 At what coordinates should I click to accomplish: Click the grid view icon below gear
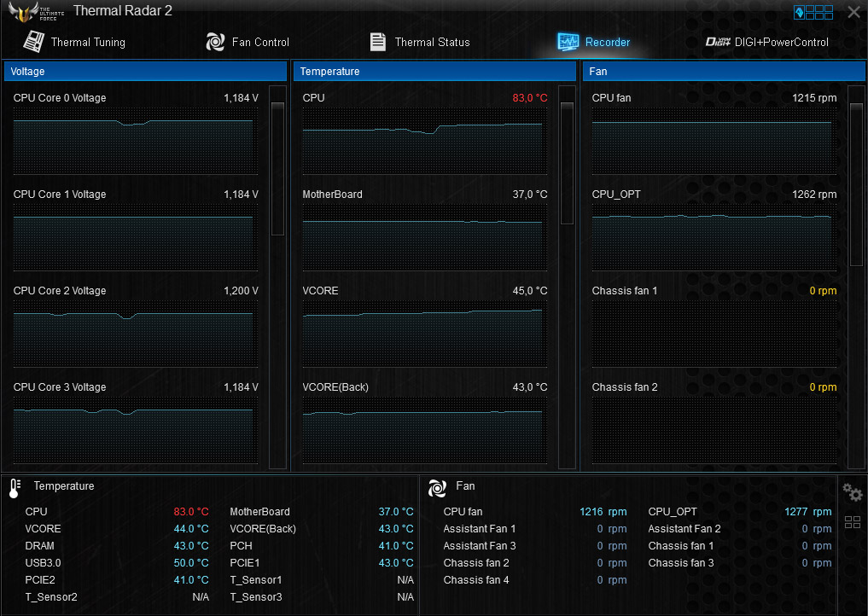853,522
